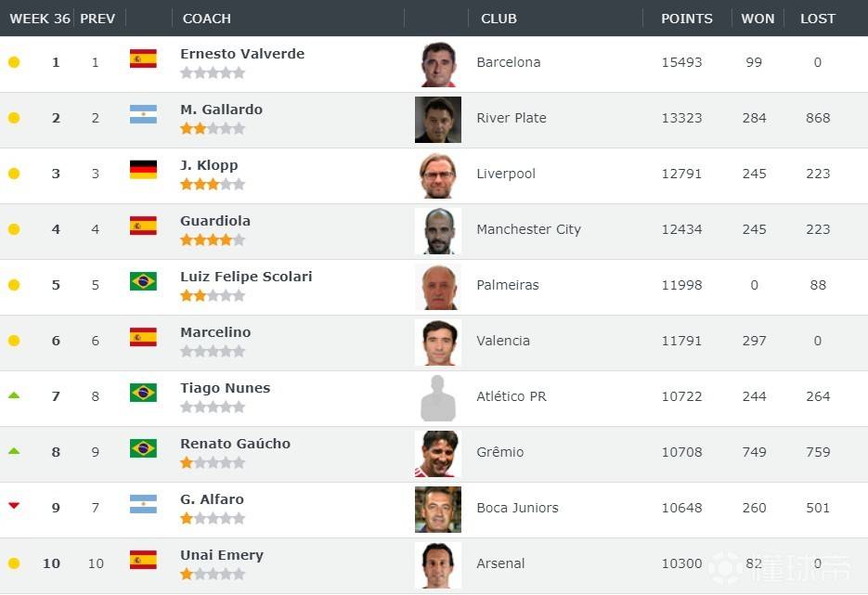The height and width of the screenshot is (595, 868).
Task: Click Tiago Nunes placeholder silhouette photo
Action: click(x=438, y=398)
